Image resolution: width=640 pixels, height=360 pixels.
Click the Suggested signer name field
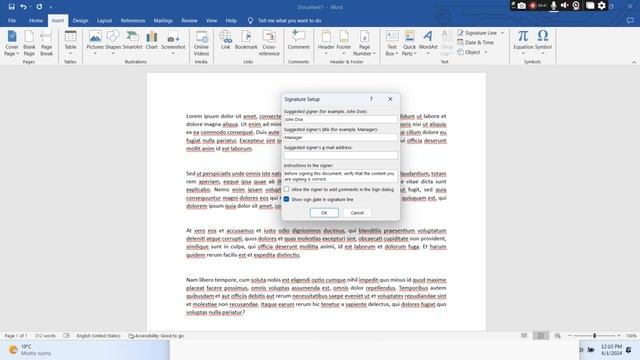[x=340, y=120]
